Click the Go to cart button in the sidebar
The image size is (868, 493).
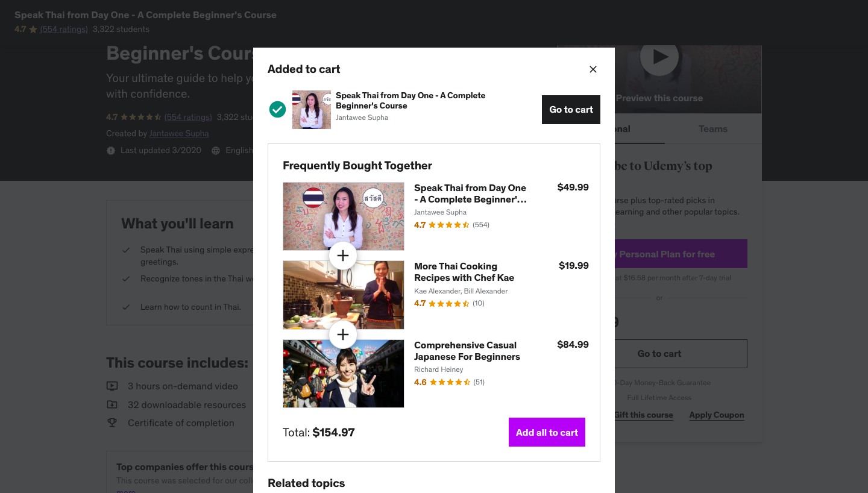[x=659, y=354]
